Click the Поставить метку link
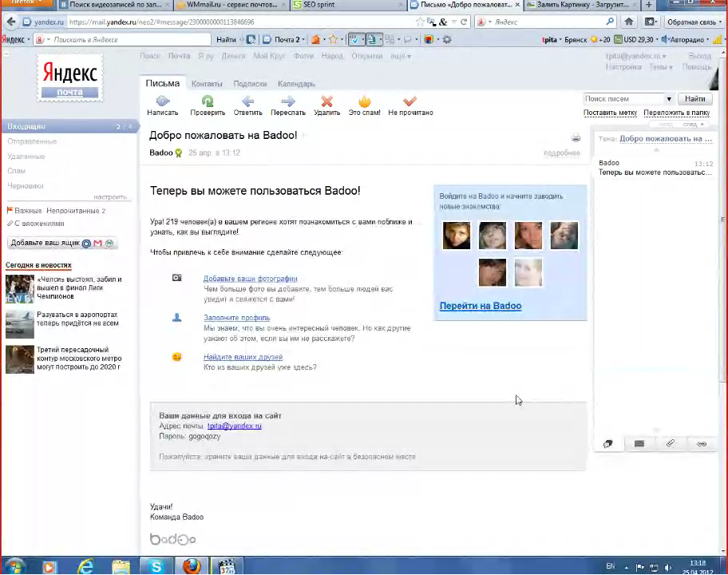Viewport: 728px width, 575px height. [610, 113]
